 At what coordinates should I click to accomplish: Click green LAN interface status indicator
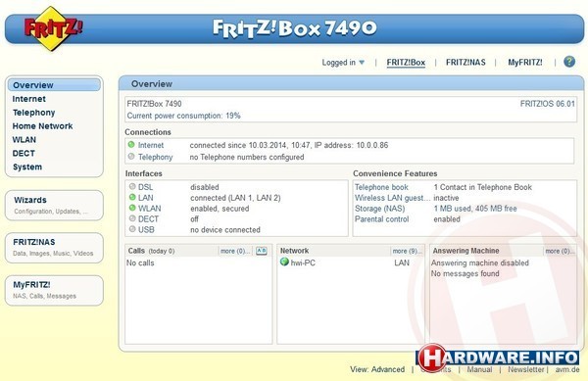coord(132,197)
